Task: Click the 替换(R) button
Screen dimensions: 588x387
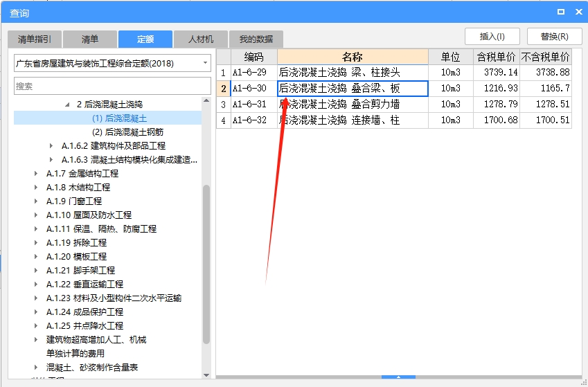Action: pos(554,37)
